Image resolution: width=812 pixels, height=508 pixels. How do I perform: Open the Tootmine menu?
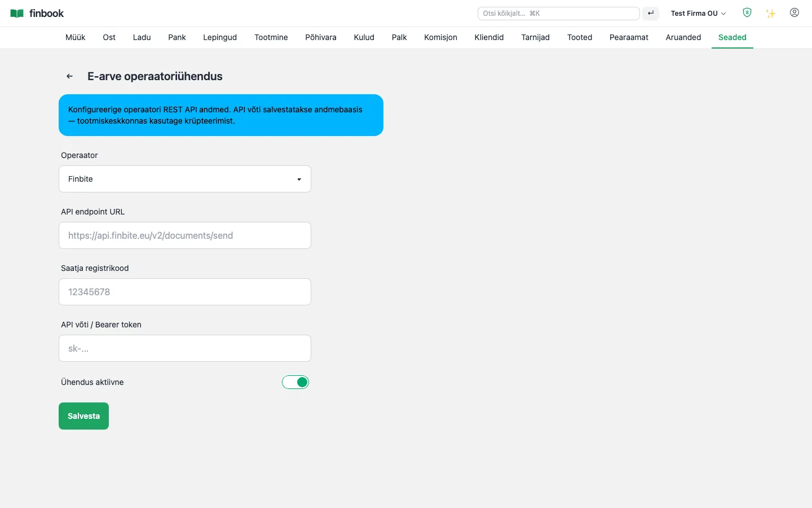click(271, 37)
